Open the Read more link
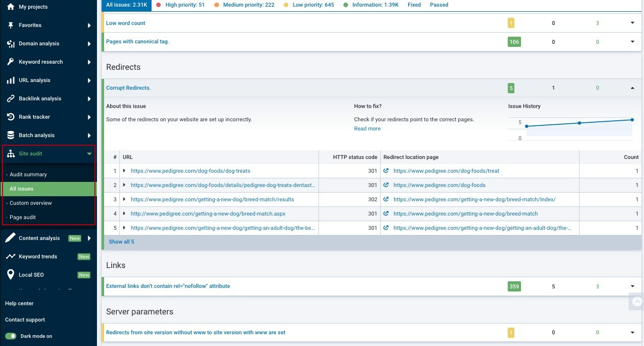The height and width of the screenshot is (346, 644). 367,128
